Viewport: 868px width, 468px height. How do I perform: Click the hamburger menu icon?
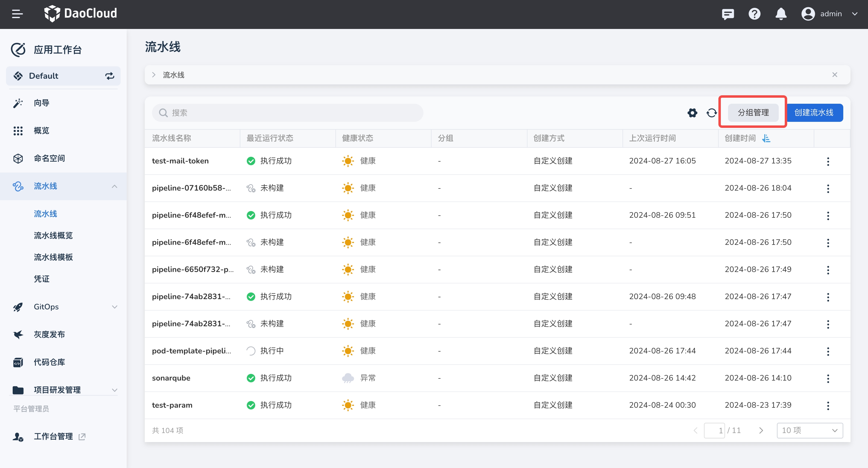[x=17, y=14]
